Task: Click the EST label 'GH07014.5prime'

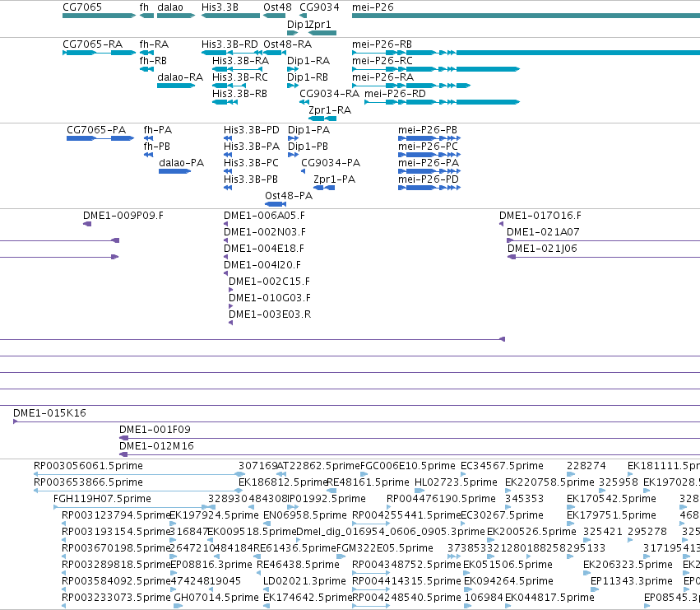Action: [x=216, y=598]
